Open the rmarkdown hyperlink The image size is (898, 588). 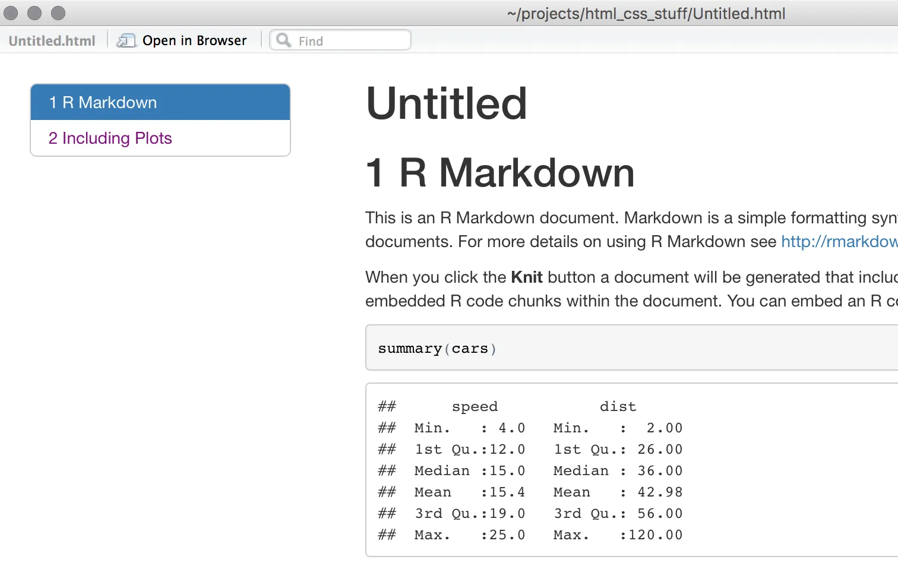[x=839, y=242]
